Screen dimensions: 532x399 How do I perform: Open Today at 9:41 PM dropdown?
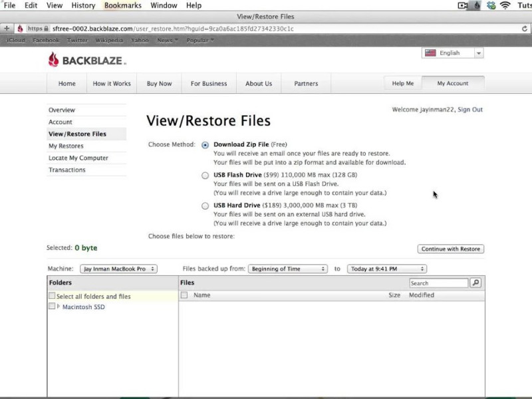(x=387, y=269)
